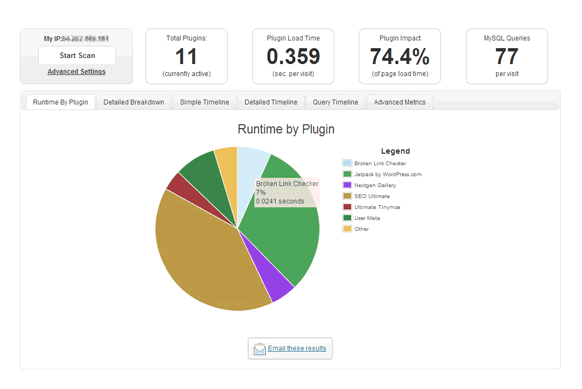Click the green Jetpack legend swatch
The image size is (582, 389).
(347, 174)
